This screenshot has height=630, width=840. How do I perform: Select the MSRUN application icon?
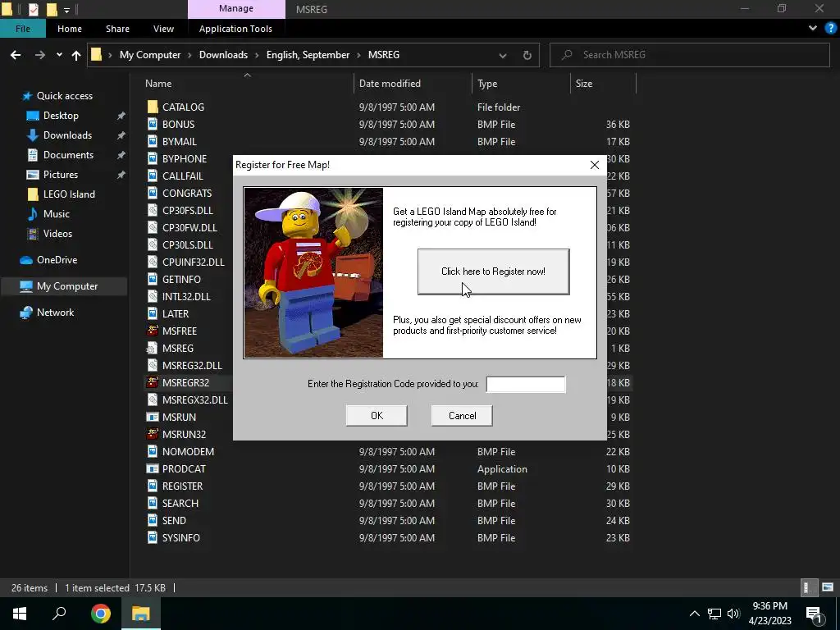[153, 418]
